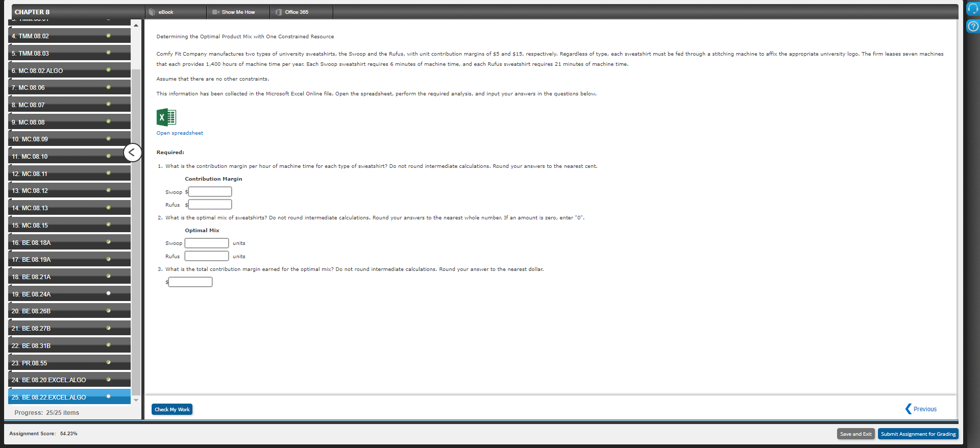This screenshot has width=980, height=448.
Task: Open the Excel spreadsheet icon
Action: coord(166,117)
